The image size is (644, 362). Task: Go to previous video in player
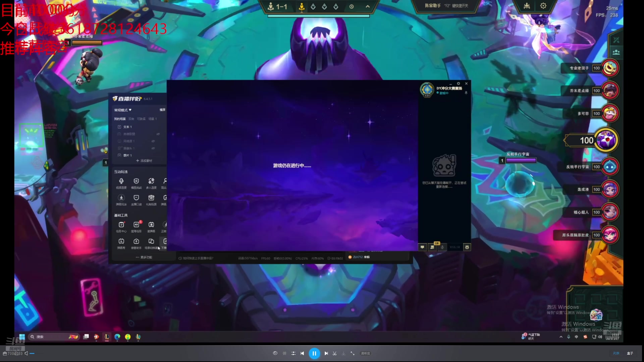(x=302, y=353)
